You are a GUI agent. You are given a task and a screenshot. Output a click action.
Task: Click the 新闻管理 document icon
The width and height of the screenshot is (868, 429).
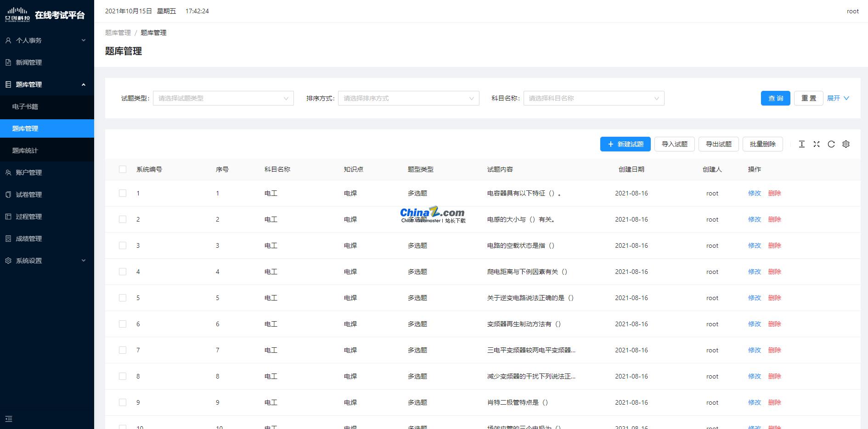click(x=8, y=62)
